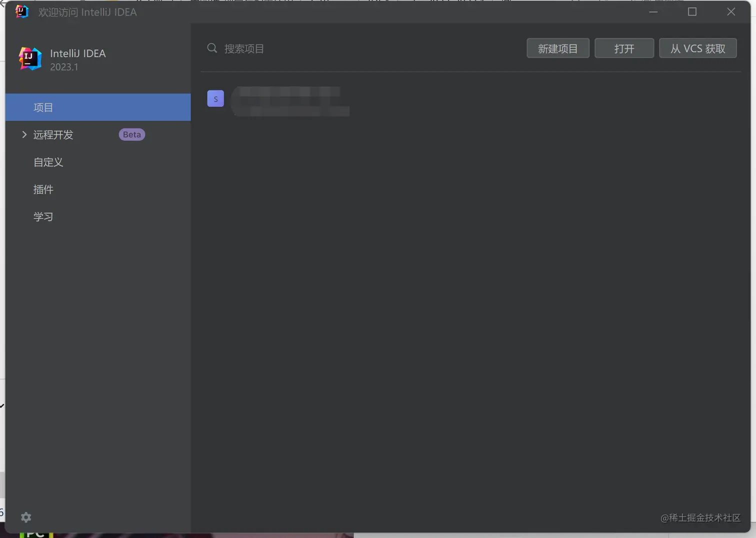The image size is (756, 538).
Task: Click the IntelliJ IDEA 2023.1 version text
Action: (64, 67)
